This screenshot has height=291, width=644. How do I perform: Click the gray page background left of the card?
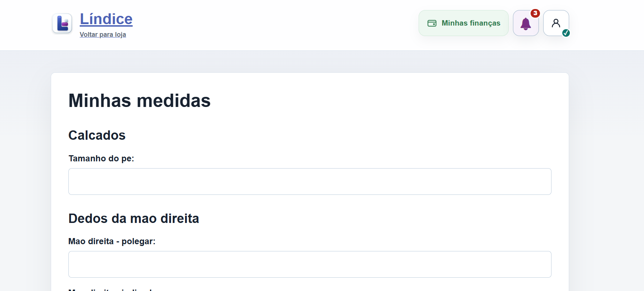pos(25,173)
